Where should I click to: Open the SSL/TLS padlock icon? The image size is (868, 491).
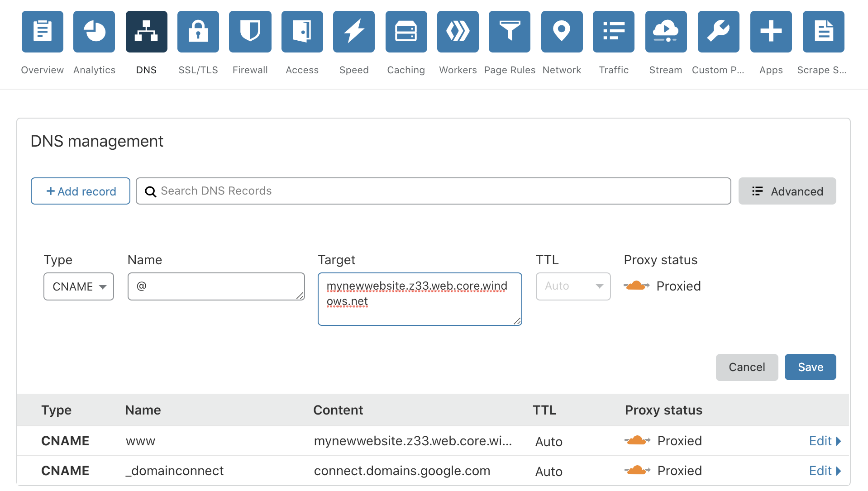point(198,32)
